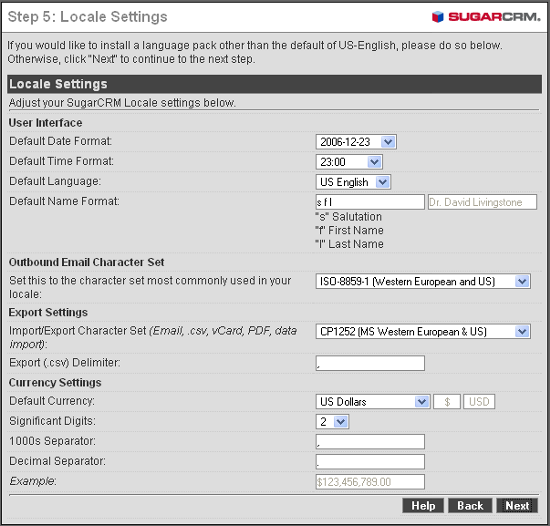Click the dark "Locale Settings" section header

tap(274, 84)
